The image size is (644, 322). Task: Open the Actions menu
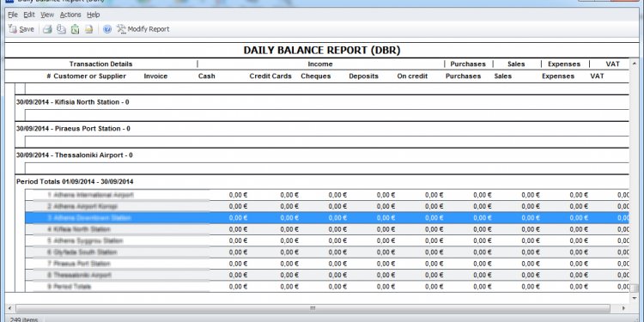(70, 15)
